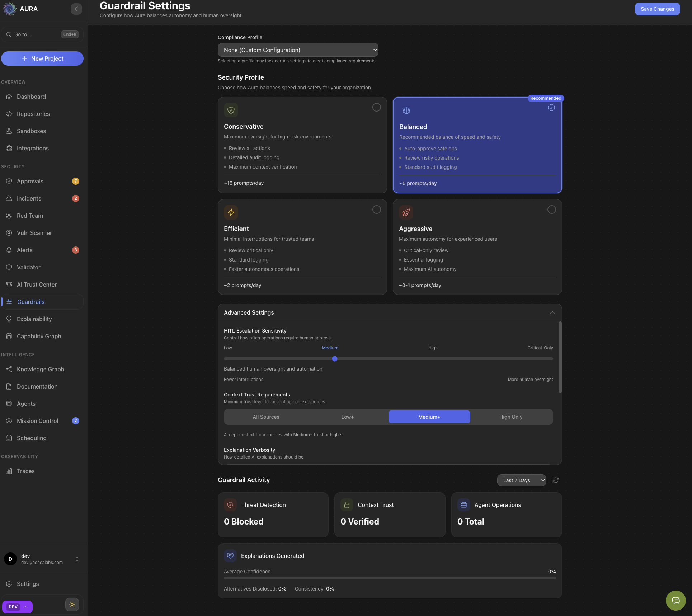Set context trust to All Sources
Viewport: 692px width, 616px height.
click(x=266, y=417)
